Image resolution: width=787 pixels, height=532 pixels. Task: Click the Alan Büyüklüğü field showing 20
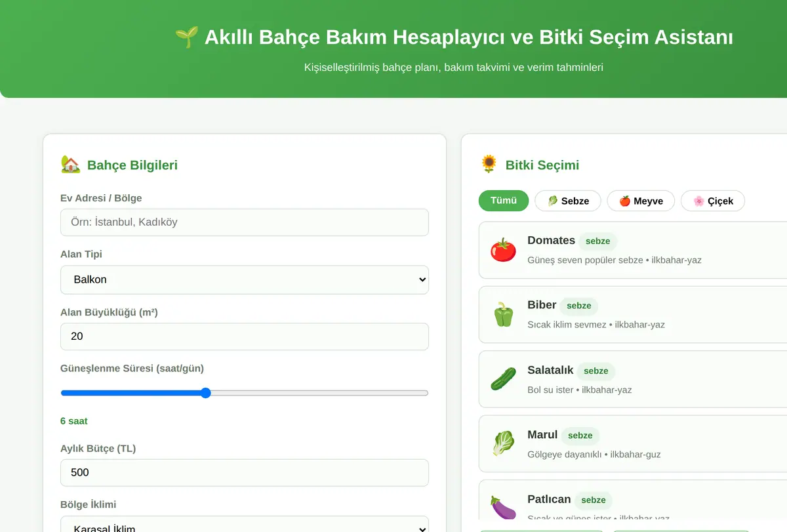[245, 337]
